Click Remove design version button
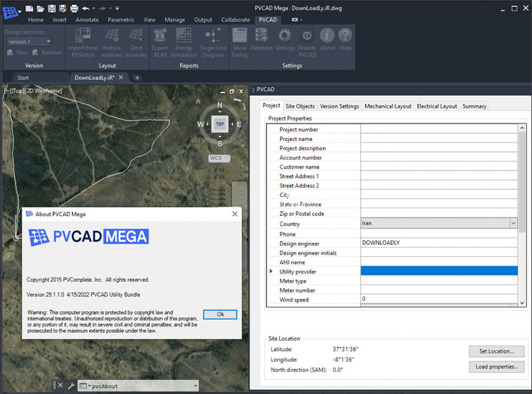This screenshot has width=532, height=394. coord(47,53)
